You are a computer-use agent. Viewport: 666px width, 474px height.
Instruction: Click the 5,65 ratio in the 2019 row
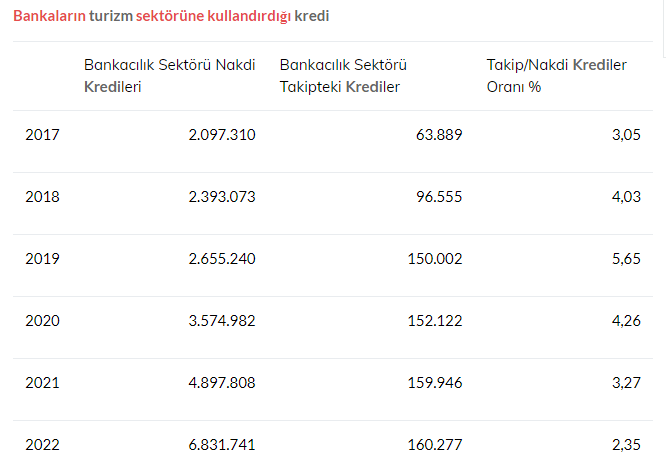(x=626, y=259)
